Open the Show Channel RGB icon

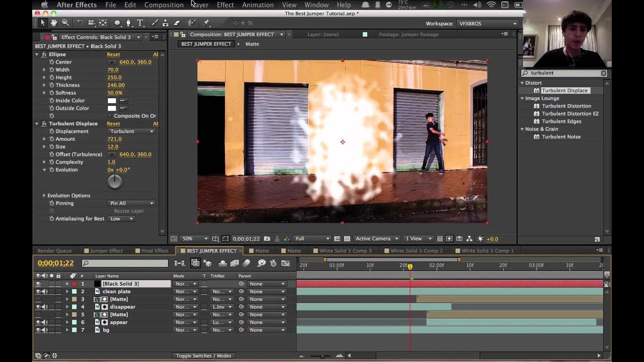(287, 239)
